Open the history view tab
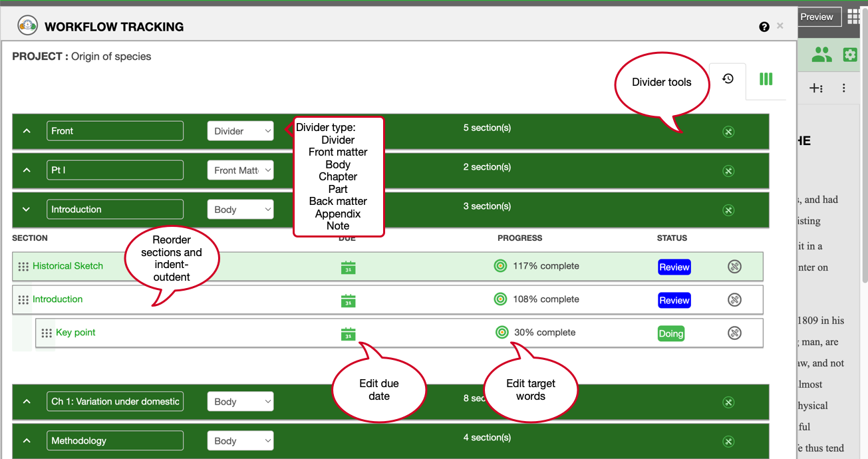 [728, 79]
